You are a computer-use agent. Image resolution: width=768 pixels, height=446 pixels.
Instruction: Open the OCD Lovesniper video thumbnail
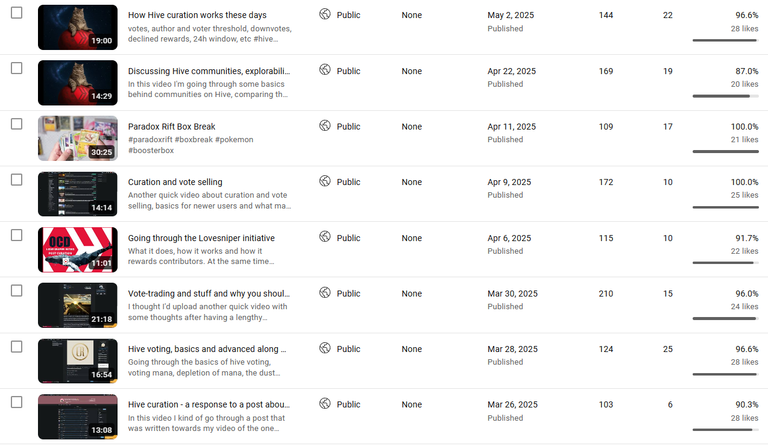[78, 250]
